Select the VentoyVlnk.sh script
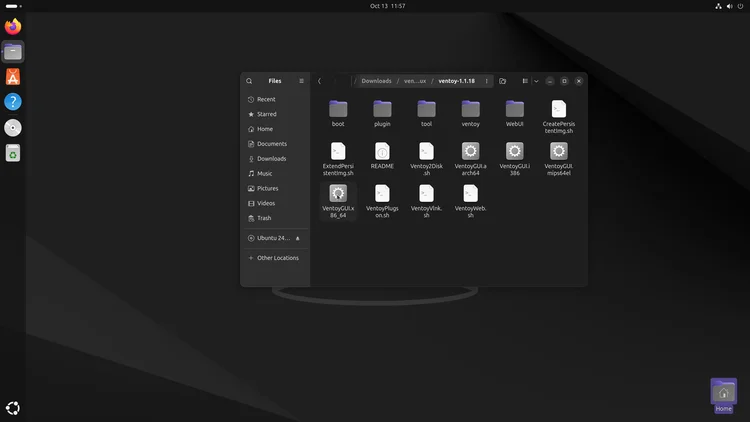 pyautogui.click(x=426, y=201)
